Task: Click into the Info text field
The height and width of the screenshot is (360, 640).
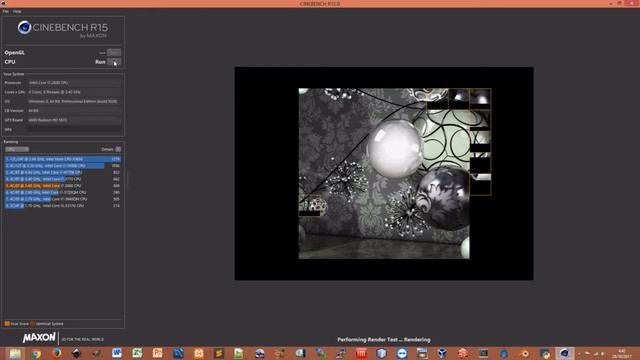Action: 74,129
